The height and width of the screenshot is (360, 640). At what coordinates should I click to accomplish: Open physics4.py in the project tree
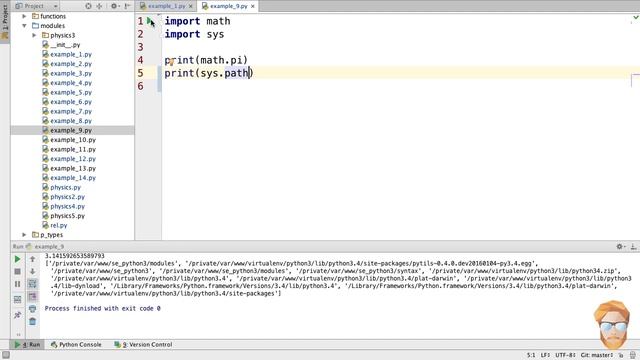tap(63, 207)
